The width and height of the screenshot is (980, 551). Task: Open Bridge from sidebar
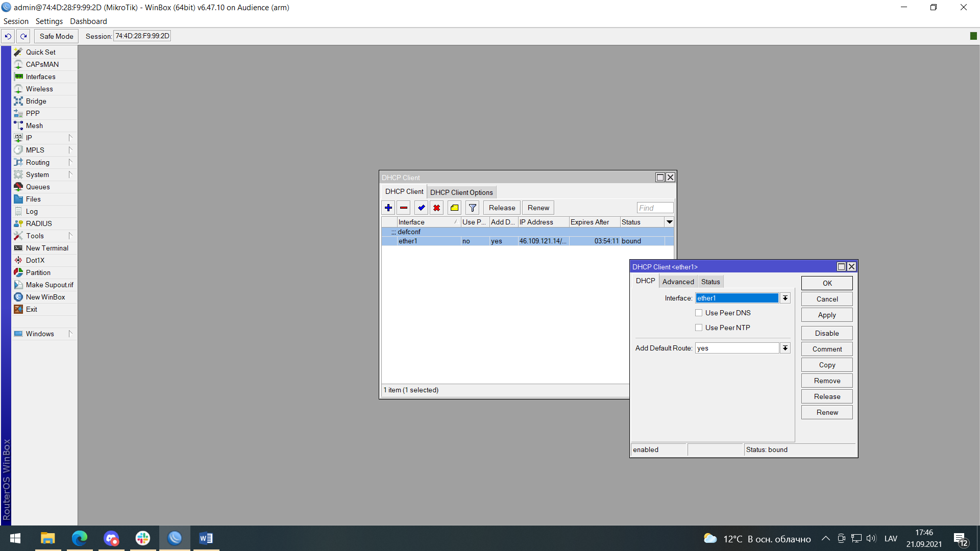tap(36, 101)
